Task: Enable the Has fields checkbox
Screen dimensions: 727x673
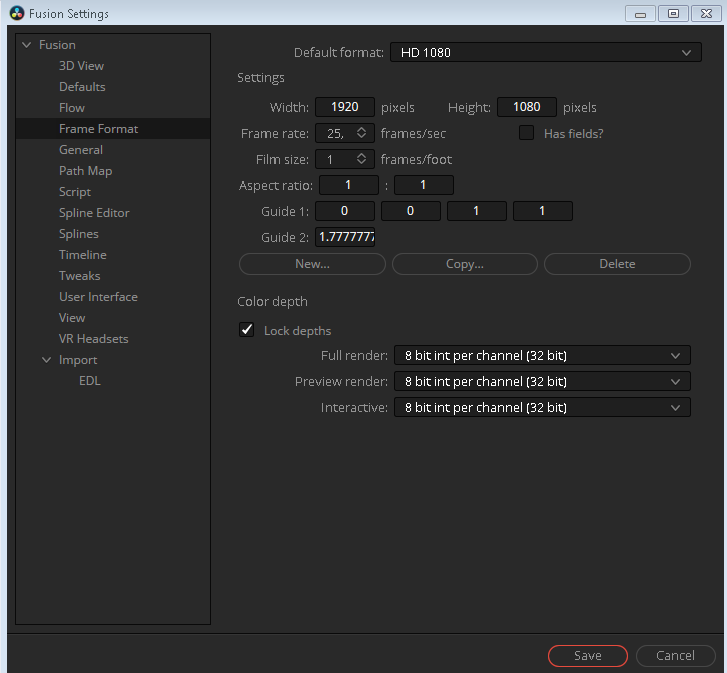Action: (526, 133)
